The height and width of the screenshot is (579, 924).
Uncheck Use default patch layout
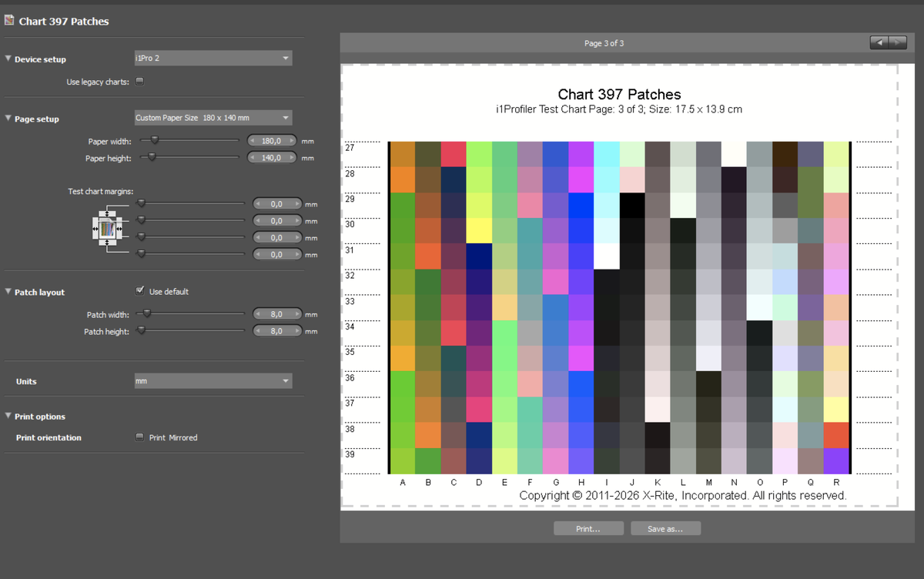tap(139, 291)
